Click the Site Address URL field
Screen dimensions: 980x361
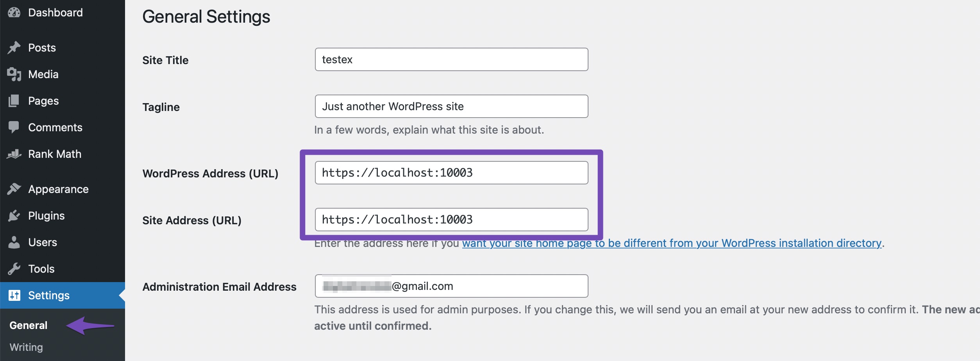(x=451, y=219)
